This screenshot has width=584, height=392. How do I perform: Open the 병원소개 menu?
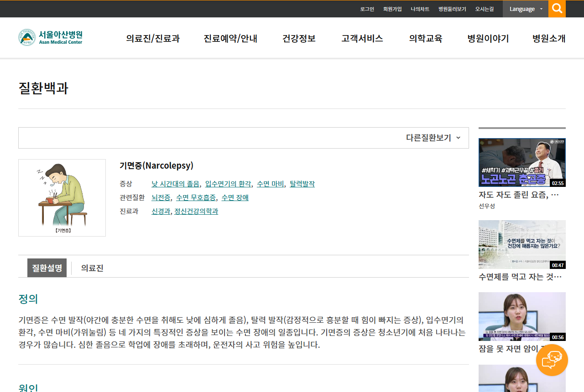(549, 38)
